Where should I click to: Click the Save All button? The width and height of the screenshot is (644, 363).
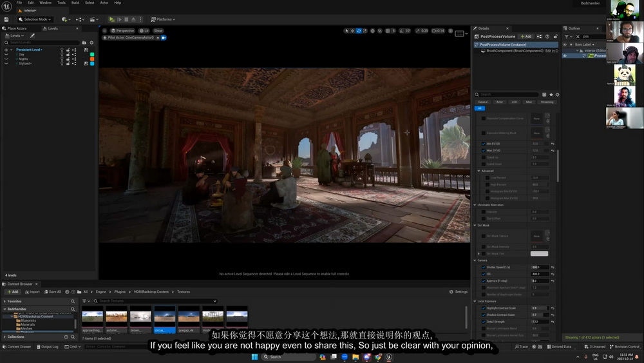53,292
